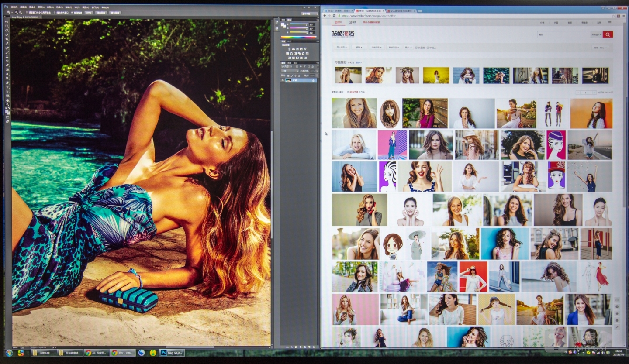
Task: Click the red search magnifier button
Action: [x=608, y=34]
